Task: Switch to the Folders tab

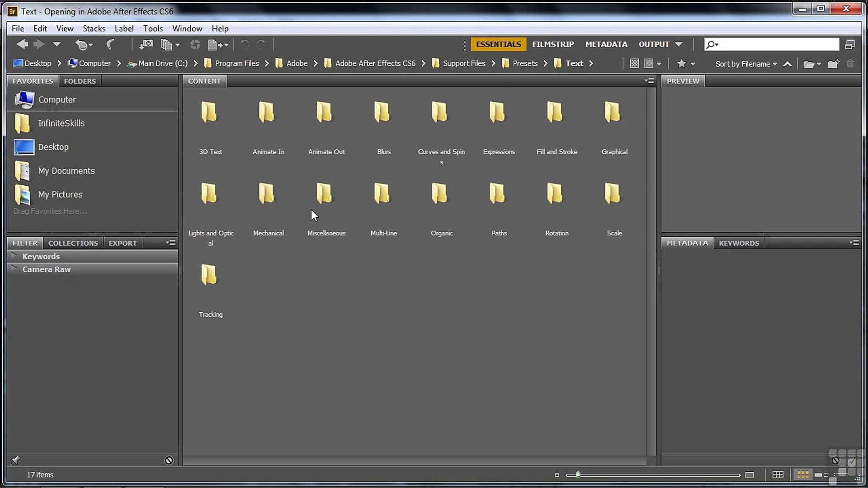Action: pyautogui.click(x=80, y=81)
